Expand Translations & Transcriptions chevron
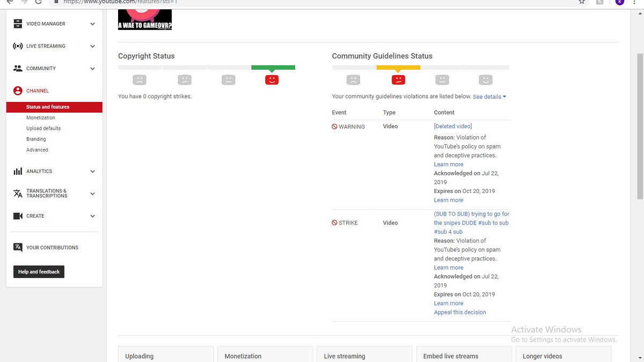 [93, 194]
